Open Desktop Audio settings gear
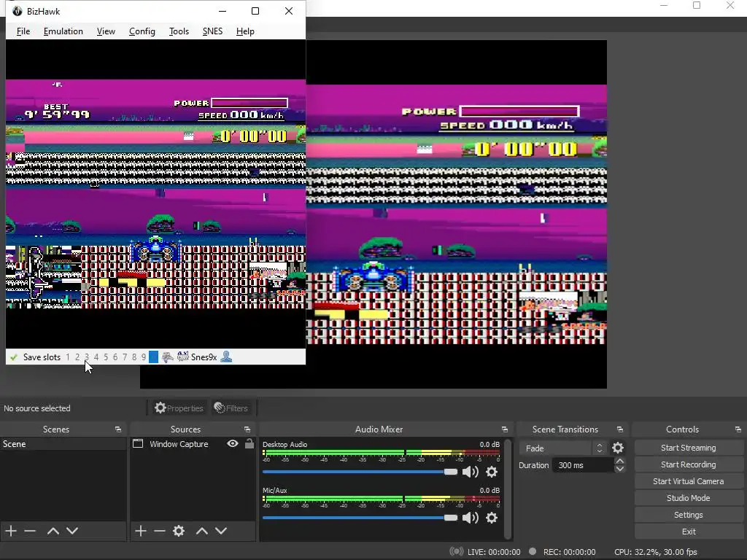The width and height of the screenshot is (747, 560). click(492, 472)
